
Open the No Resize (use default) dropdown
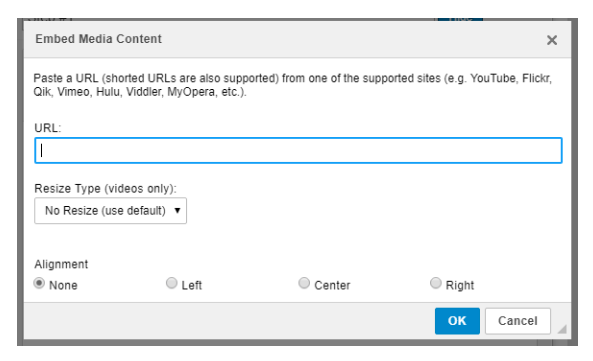point(110,211)
